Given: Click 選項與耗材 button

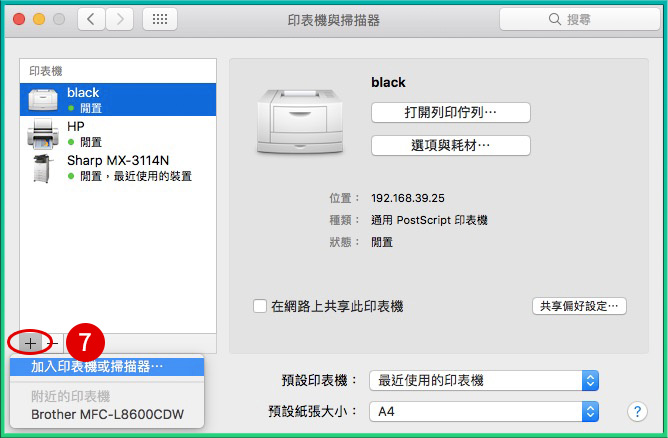Looking at the screenshot, I should 451,145.
